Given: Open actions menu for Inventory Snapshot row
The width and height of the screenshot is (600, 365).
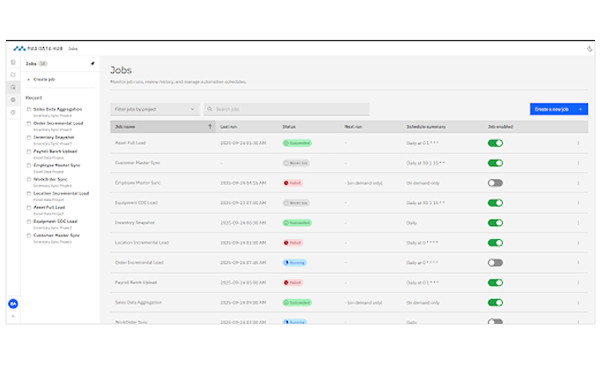Looking at the screenshot, I should click(578, 223).
